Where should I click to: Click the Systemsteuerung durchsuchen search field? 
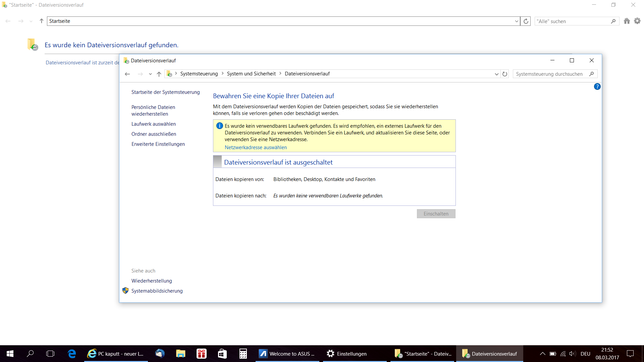click(x=550, y=74)
